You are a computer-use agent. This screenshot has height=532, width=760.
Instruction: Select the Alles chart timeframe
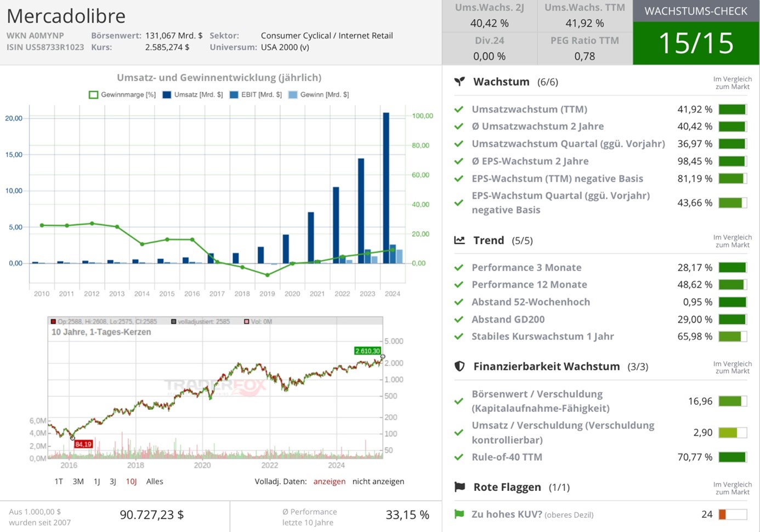[155, 481]
